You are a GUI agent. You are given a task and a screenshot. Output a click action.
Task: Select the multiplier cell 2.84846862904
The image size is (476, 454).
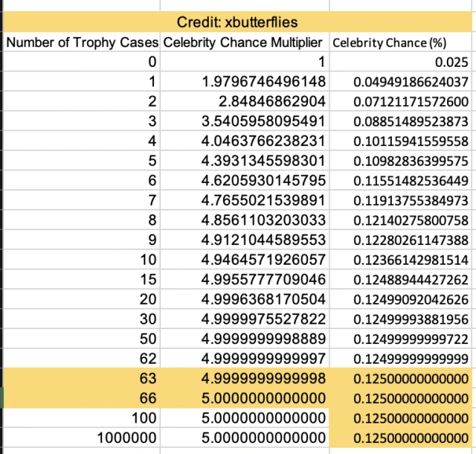pyautogui.click(x=245, y=101)
